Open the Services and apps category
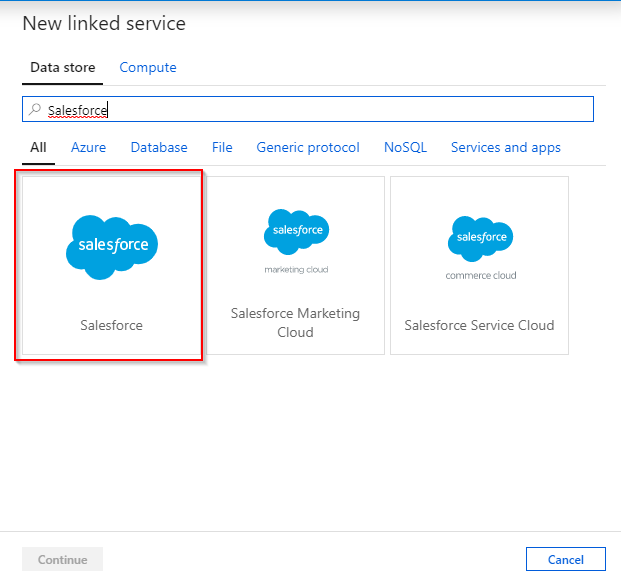The height and width of the screenshot is (582, 621). coord(505,147)
